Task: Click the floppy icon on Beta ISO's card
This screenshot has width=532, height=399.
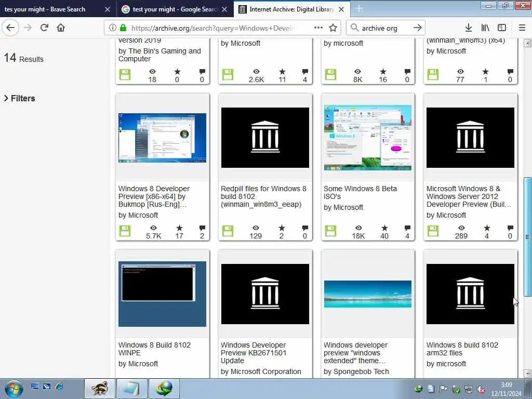Action: (330, 231)
